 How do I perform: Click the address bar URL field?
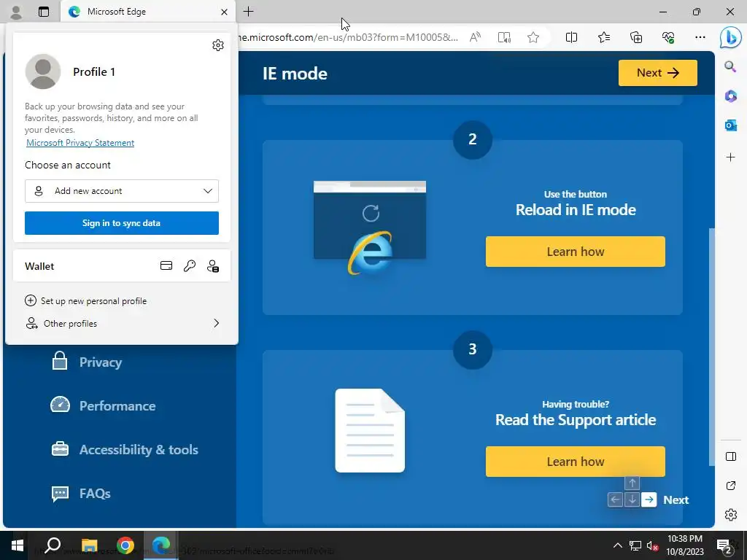pyautogui.click(x=348, y=37)
